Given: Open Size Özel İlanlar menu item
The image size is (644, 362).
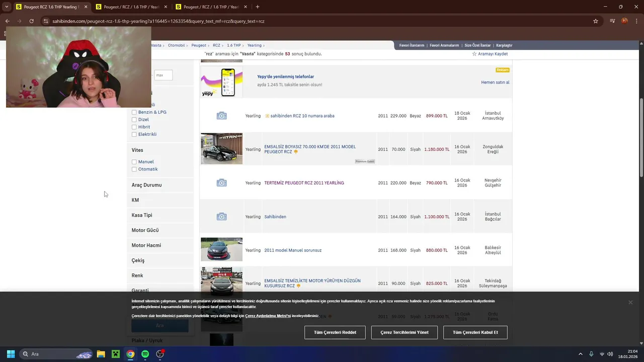Looking at the screenshot, I should pyautogui.click(x=477, y=45).
